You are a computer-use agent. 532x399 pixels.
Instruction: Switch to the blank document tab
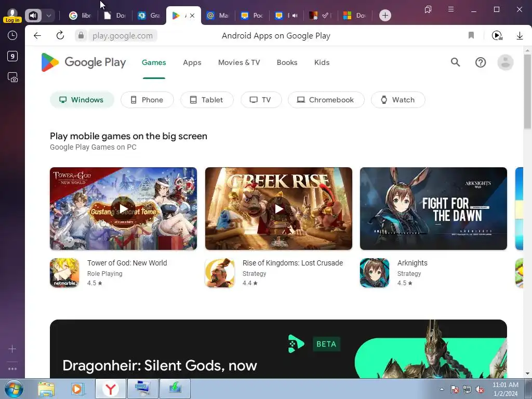tap(115, 15)
